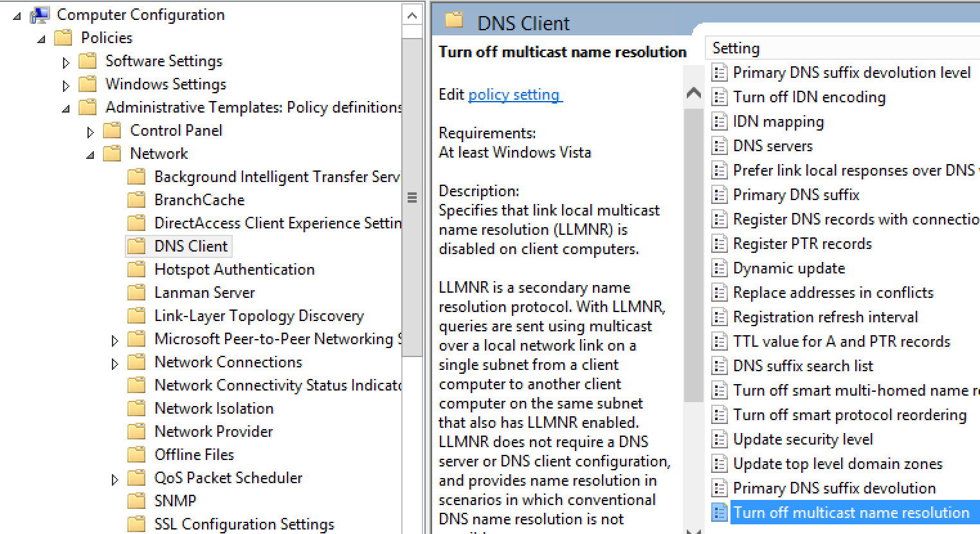Click the policy icon beside Register PTR records
980x534 pixels.
(720, 244)
